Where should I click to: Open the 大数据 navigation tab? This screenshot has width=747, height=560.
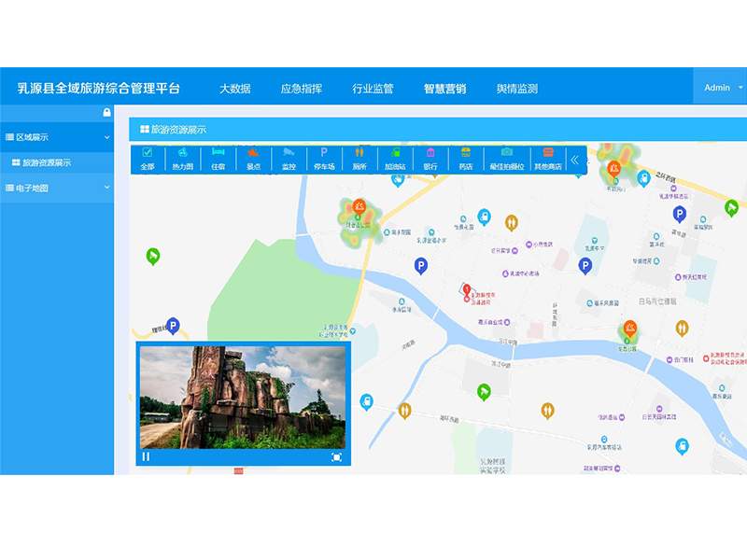[235, 89]
